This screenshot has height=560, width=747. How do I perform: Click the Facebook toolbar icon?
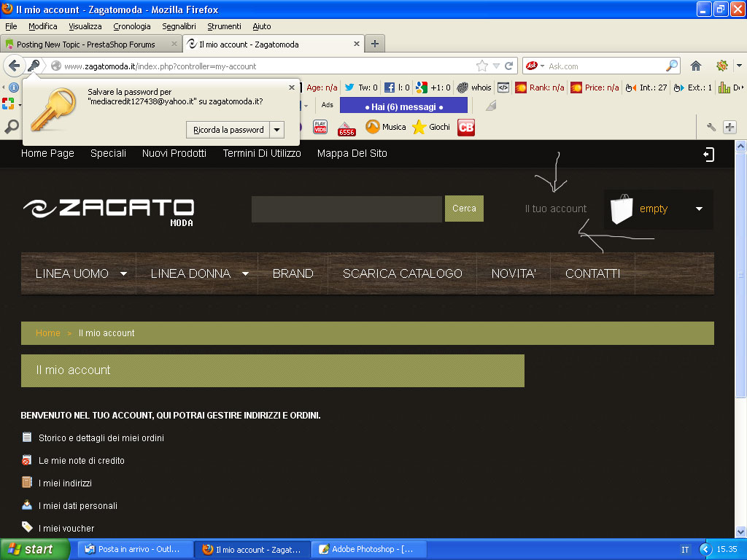point(390,87)
